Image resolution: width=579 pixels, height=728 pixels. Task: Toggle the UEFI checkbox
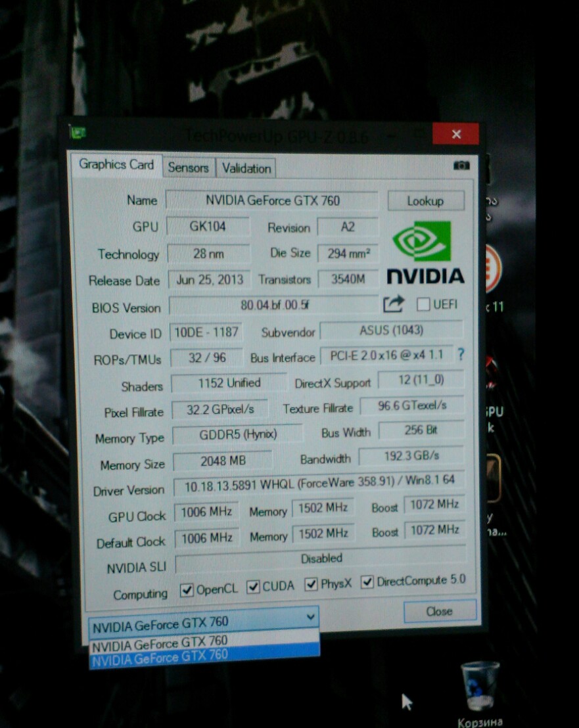coord(423,305)
